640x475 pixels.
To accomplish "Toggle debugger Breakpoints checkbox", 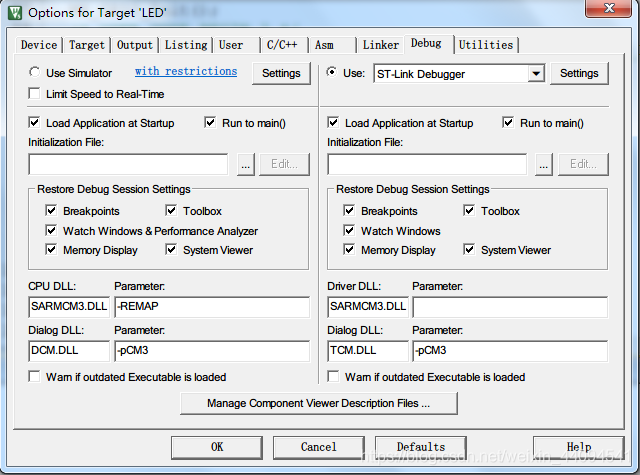I will [x=349, y=211].
